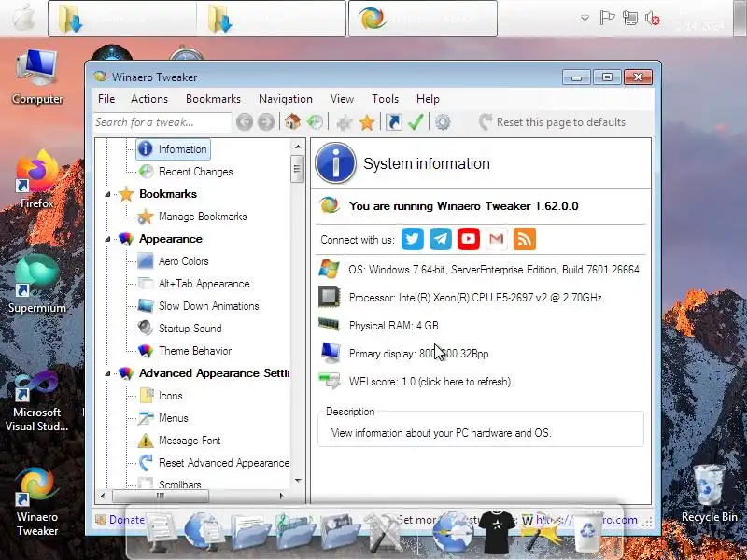Open the winaero.com link in status bar
This screenshot has height=560, width=747.
586,520
